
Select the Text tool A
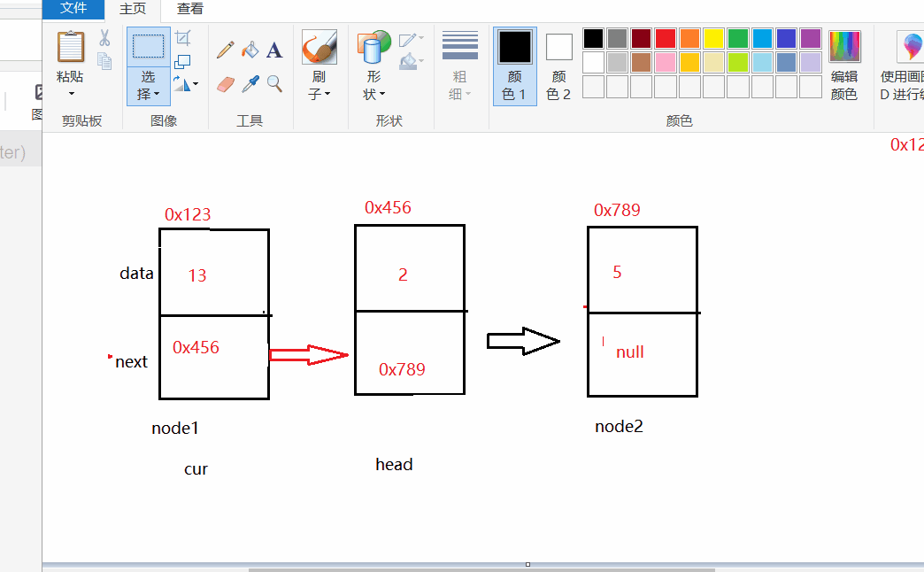pos(274,50)
